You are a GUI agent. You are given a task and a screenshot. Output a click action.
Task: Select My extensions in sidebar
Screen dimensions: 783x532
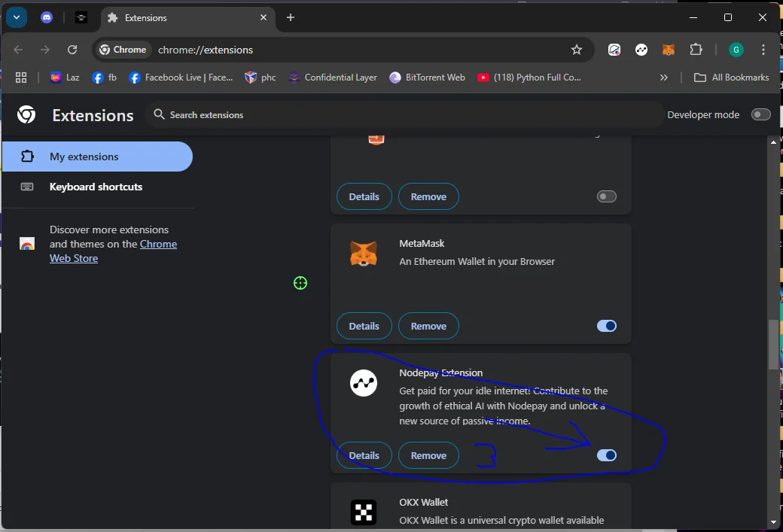[97, 157]
